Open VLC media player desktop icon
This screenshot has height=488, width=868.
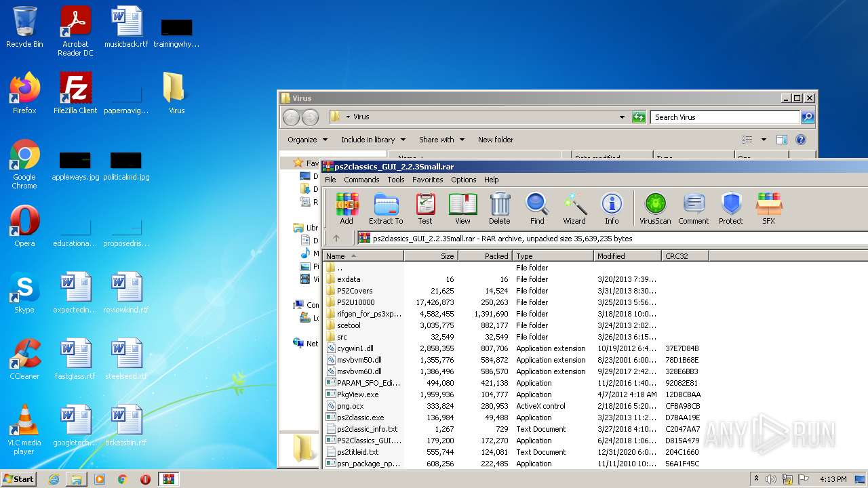click(24, 430)
